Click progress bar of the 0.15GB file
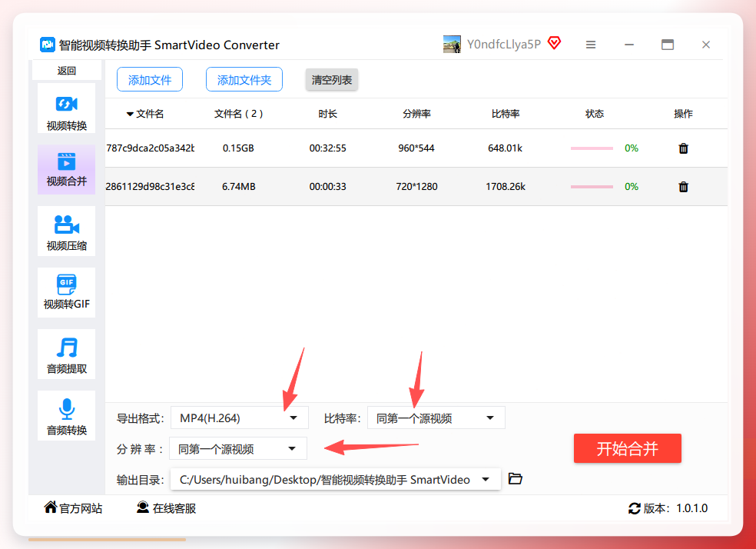The width and height of the screenshot is (756, 549). 592,148
